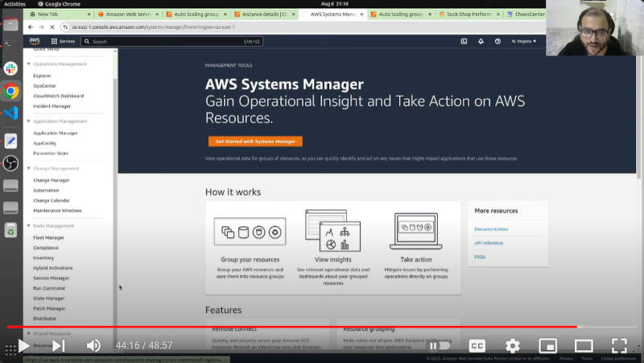Open Slack from Ubuntu dock

pos(10,68)
